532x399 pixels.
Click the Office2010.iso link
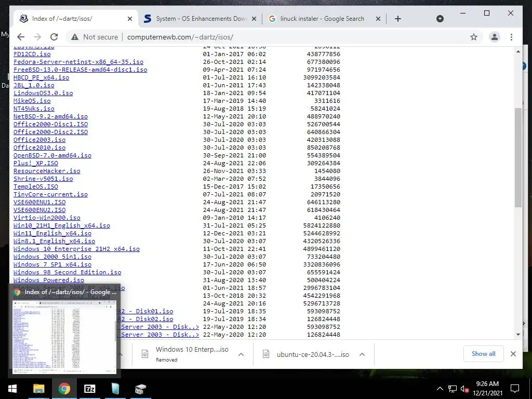(39, 148)
